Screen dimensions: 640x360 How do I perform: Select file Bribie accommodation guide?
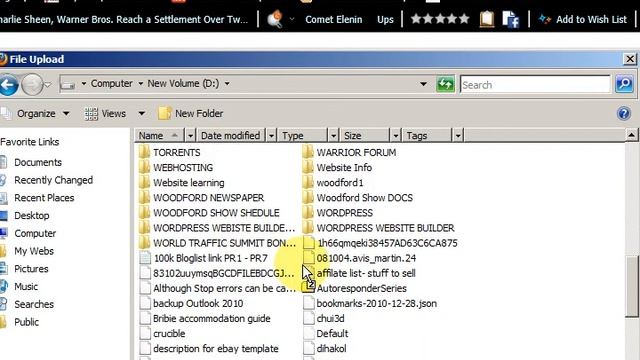[x=204, y=318]
